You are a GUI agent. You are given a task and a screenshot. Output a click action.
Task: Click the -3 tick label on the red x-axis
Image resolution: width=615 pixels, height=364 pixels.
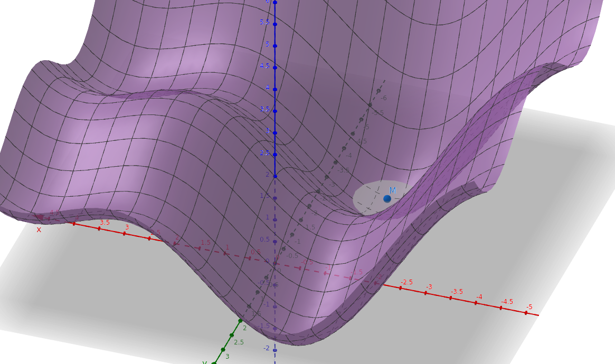[429, 286]
